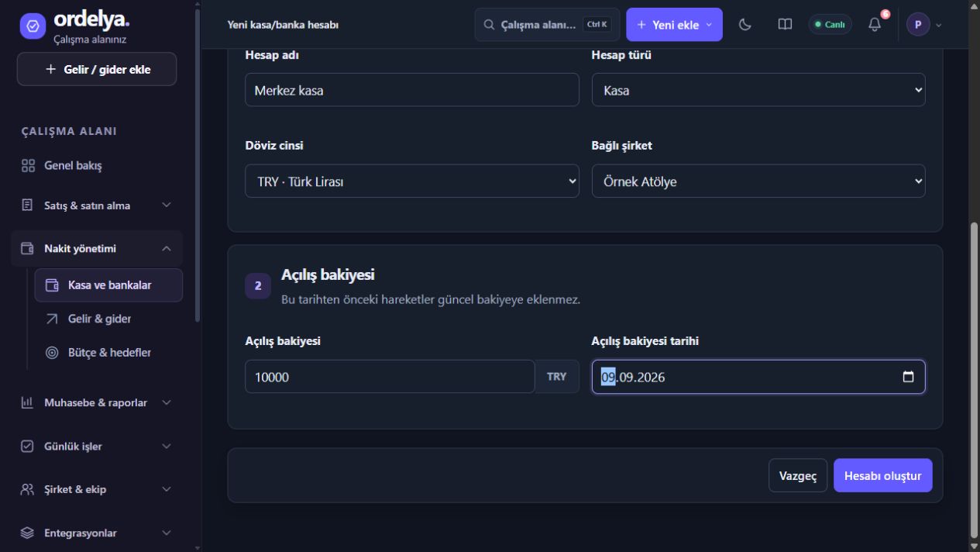Expand the Entegrasyonlar chevron
The height and width of the screenshot is (552, 980).
[167, 533]
